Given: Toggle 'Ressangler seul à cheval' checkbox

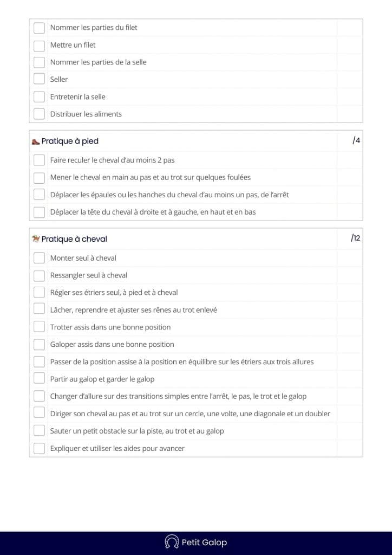Looking at the screenshot, I should (x=39, y=275).
